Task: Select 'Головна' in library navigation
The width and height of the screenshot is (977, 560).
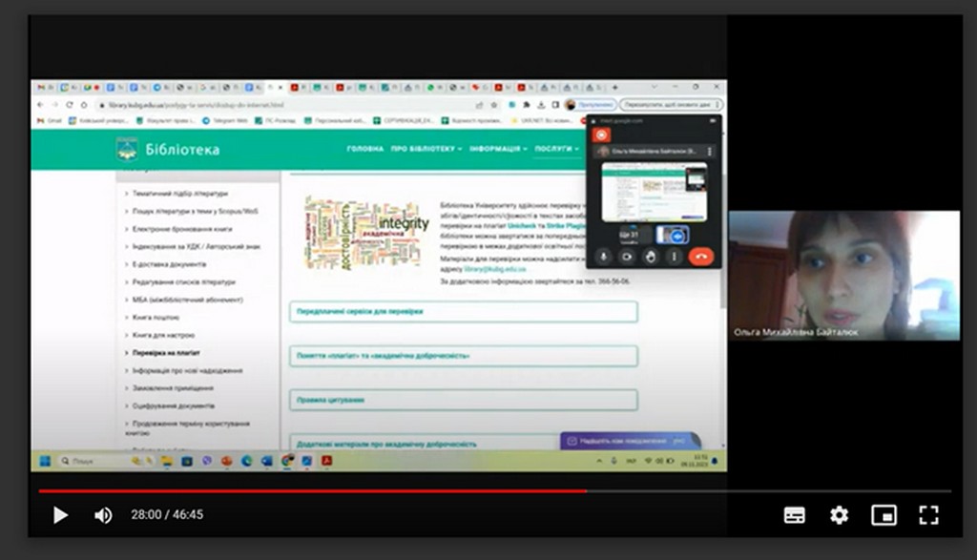Action: coord(364,149)
